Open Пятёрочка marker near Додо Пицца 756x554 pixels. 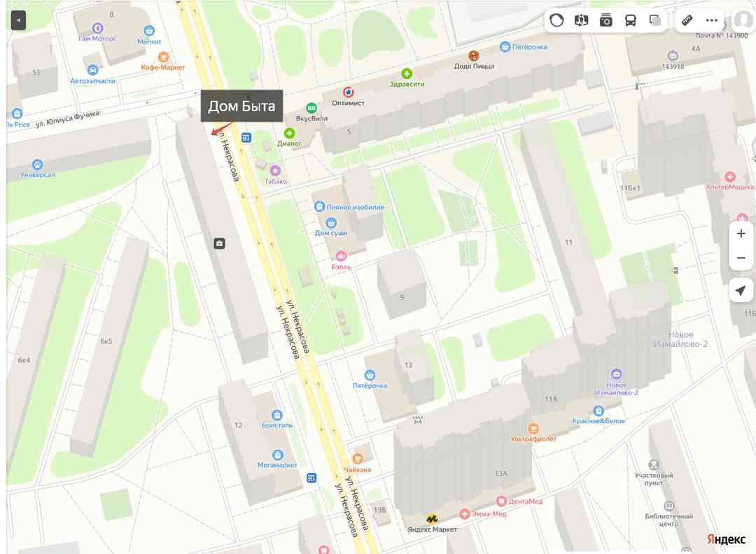[x=505, y=47]
